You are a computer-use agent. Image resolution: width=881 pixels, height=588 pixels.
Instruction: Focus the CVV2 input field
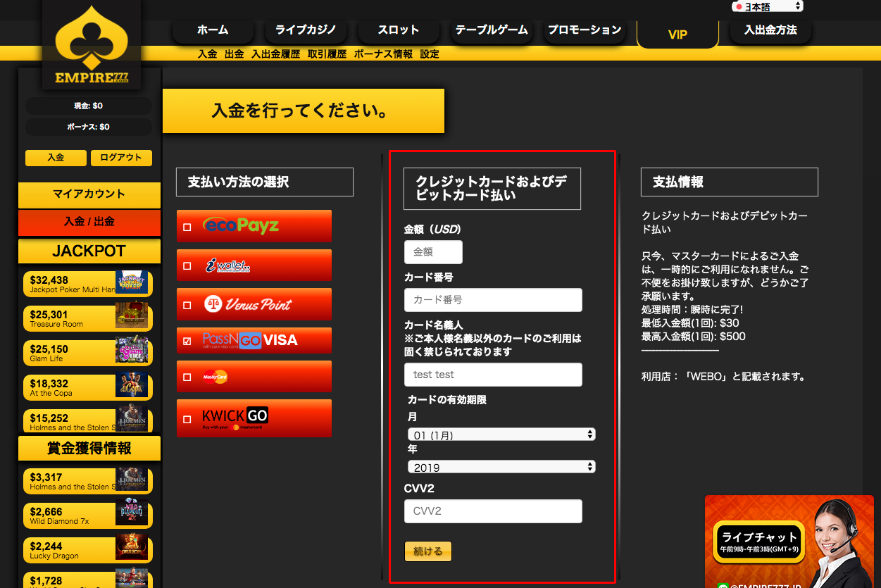493,511
